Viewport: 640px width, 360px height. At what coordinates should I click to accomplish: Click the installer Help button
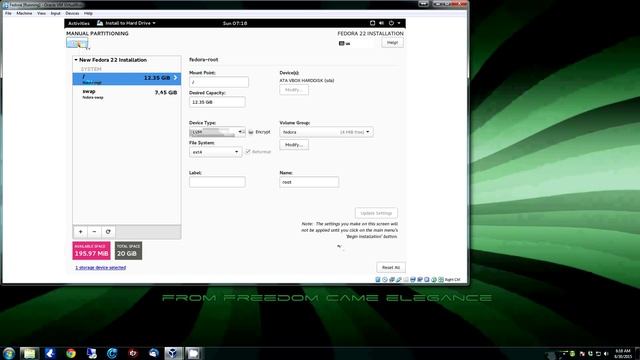pos(393,42)
